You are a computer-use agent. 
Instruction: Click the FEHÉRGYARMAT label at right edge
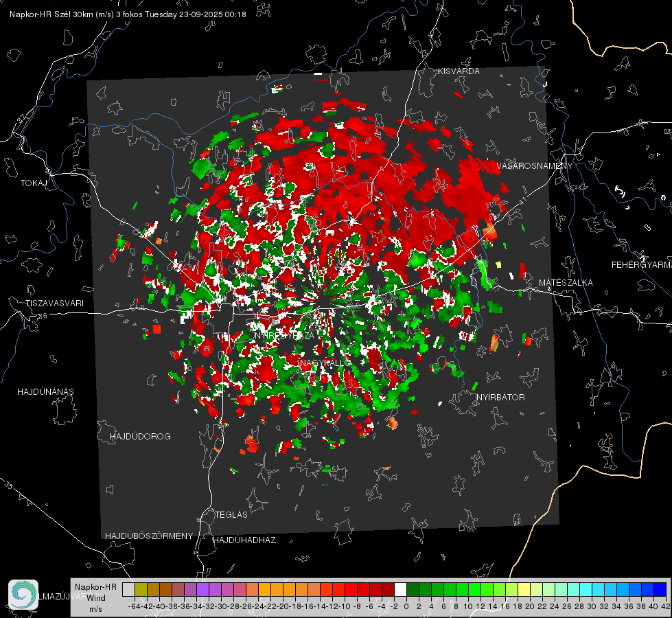642,265
